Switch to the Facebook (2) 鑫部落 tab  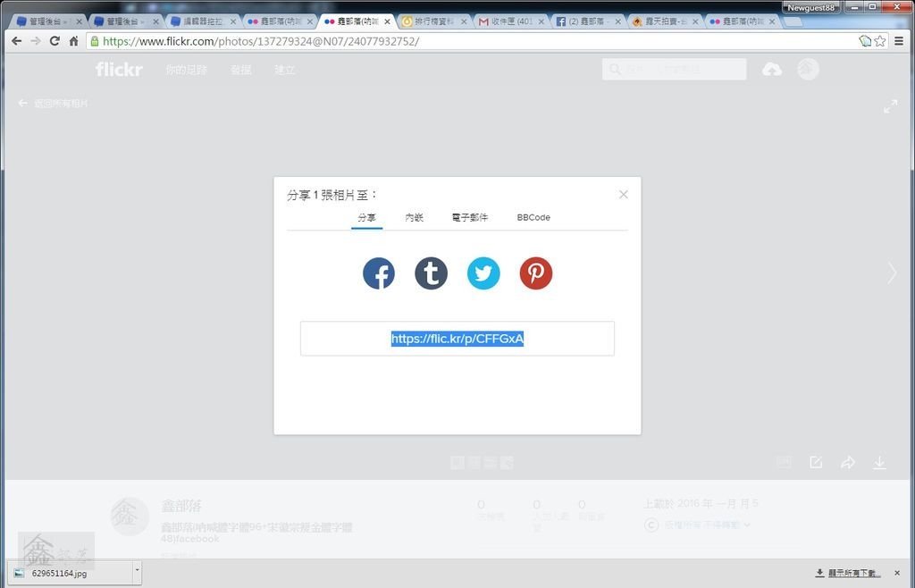point(588,21)
